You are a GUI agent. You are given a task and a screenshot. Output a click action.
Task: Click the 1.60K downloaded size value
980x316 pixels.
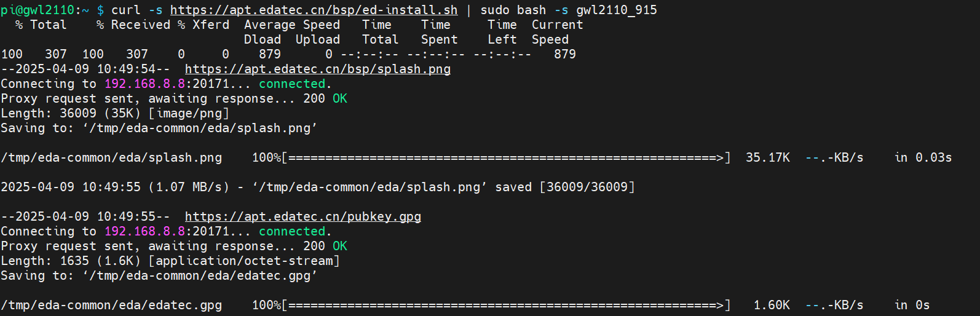pos(772,305)
